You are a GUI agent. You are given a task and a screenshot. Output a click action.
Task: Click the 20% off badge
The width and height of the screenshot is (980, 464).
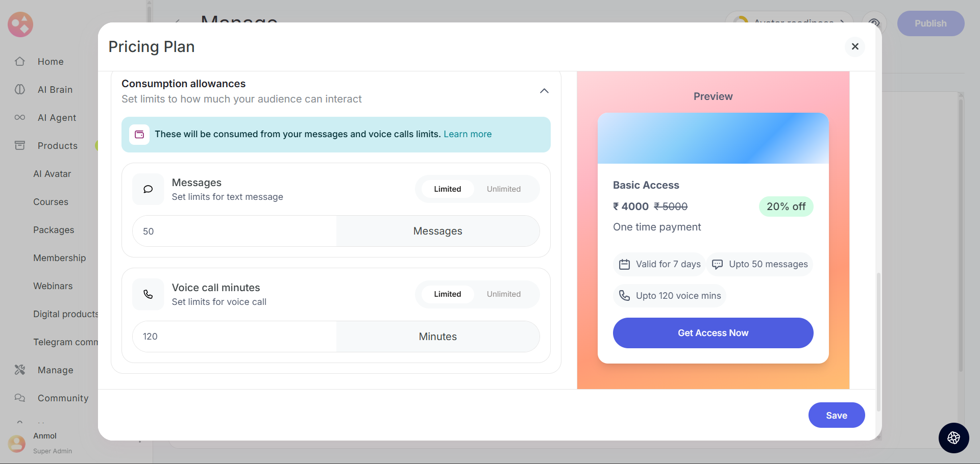pos(786,207)
